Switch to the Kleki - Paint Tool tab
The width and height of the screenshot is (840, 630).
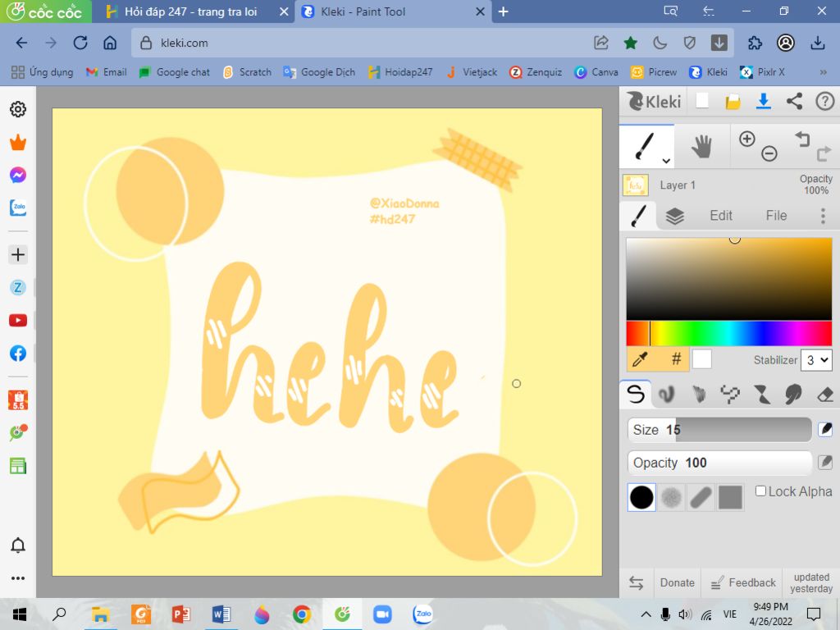393,11
